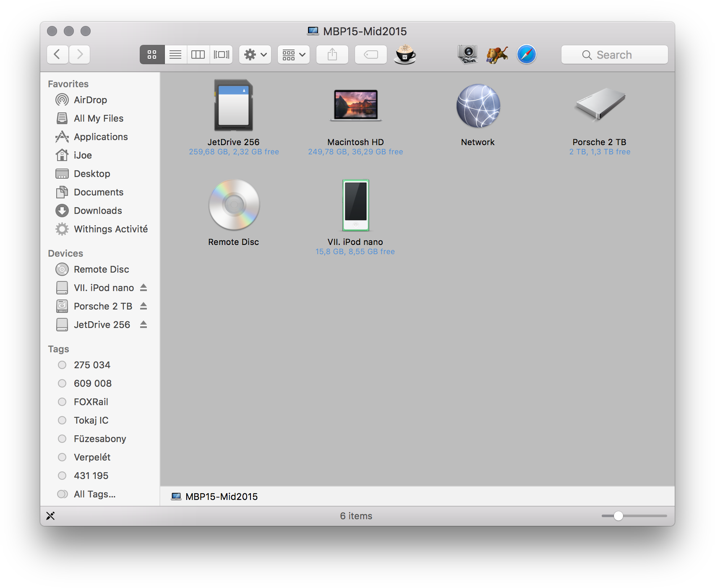Switch to Cover Flow view
The width and height of the screenshot is (715, 588).
pos(222,55)
